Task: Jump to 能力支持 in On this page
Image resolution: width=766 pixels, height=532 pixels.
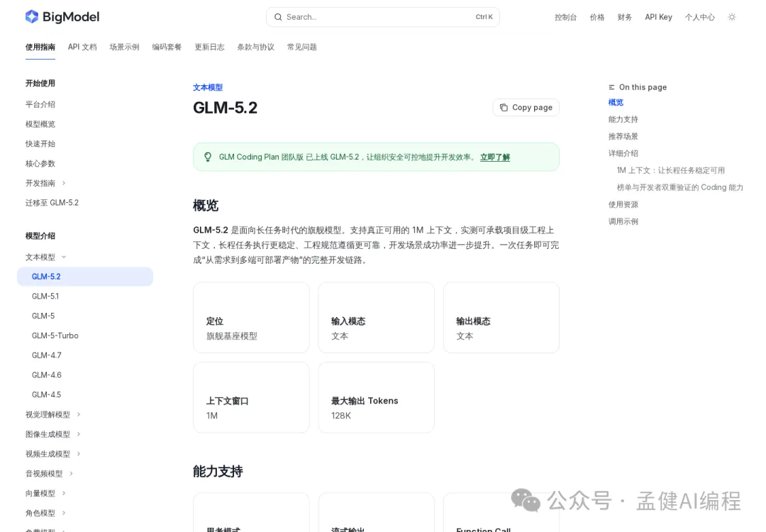Action: click(623, 119)
